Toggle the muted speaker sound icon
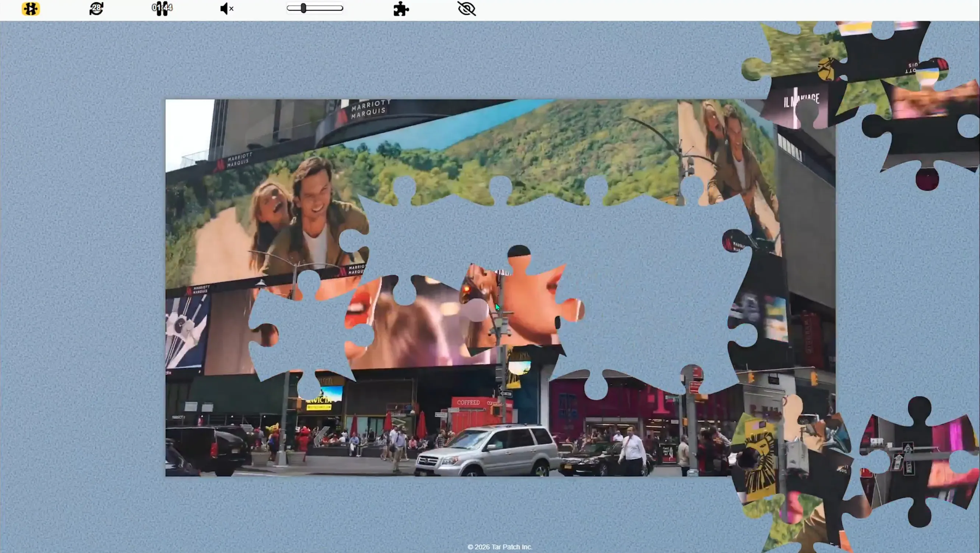The height and width of the screenshot is (553, 980). pos(227,8)
